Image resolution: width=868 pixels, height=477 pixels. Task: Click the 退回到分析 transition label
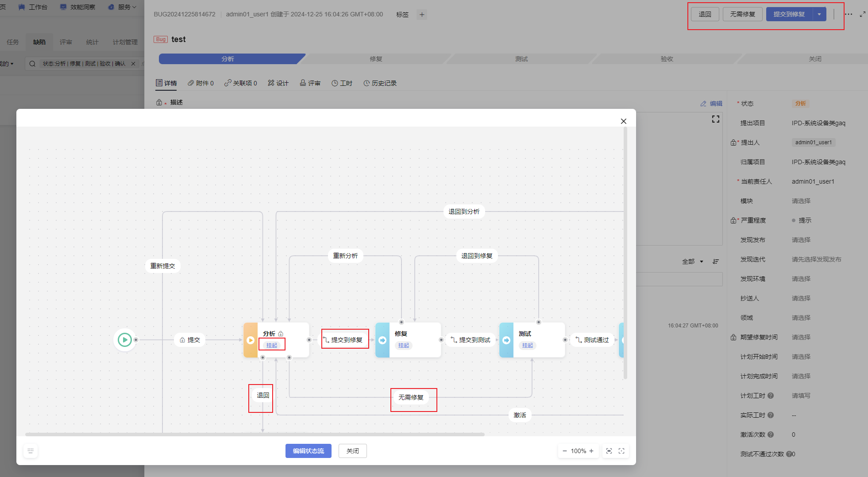pos(464,212)
